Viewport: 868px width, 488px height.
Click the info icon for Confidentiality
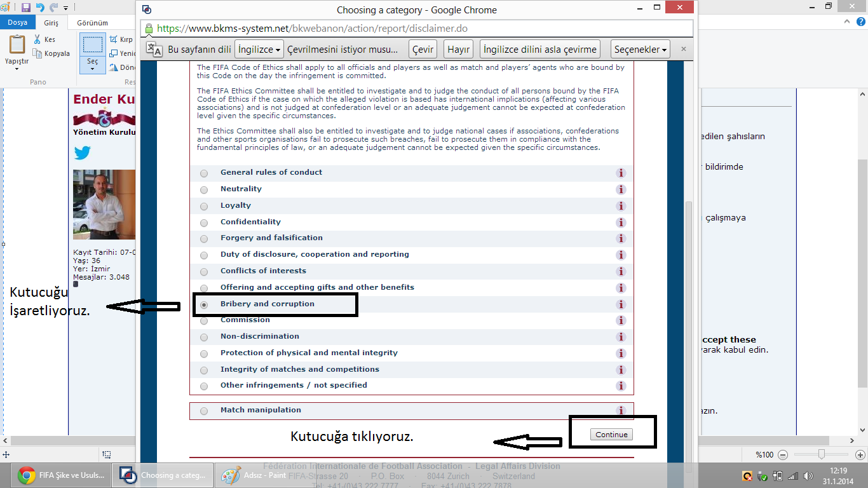[x=621, y=222]
